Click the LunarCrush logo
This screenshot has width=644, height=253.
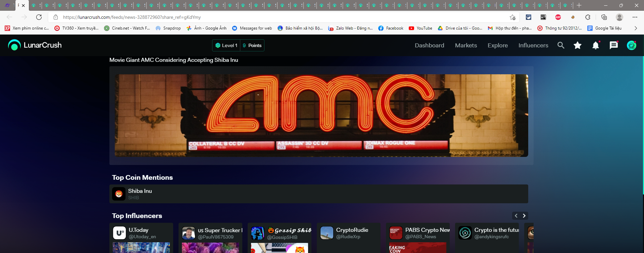tap(35, 45)
